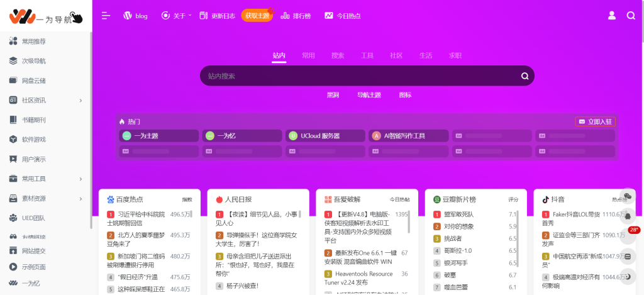The height and width of the screenshot is (295, 644).
Task: Click the 示例页面 play circle icon
Action: (13, 267)
